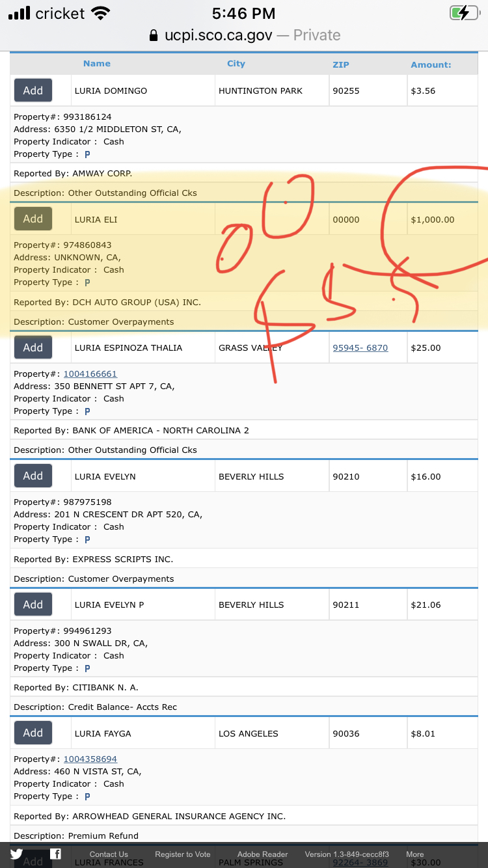The height and width of the screenshot is (868, 488).
Task: Select the name LURIA ELI
Action: (96, 219)
